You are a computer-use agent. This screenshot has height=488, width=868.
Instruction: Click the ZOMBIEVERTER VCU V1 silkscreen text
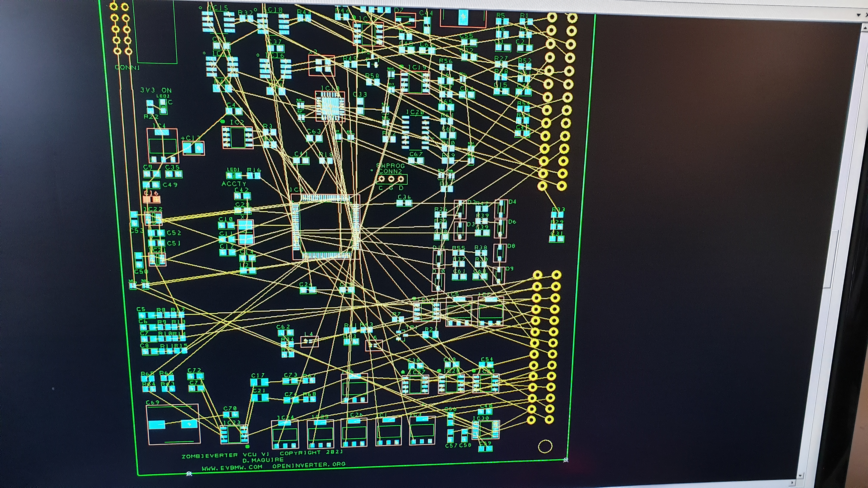point(225,456)
